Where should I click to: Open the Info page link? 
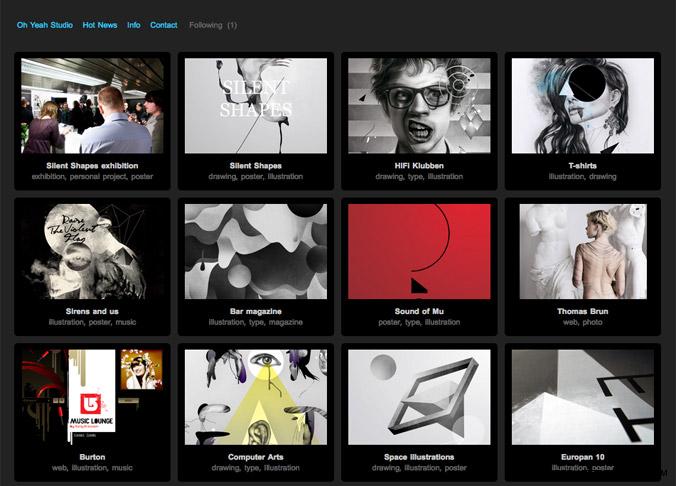click(x=134, y=25)
